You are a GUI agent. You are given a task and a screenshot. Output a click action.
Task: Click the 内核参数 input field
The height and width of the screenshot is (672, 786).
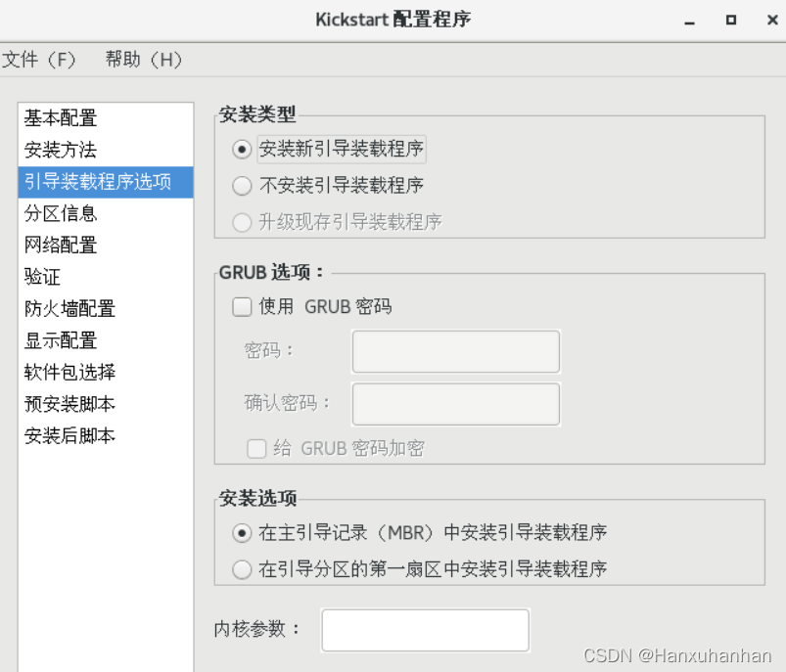[425, 630]
